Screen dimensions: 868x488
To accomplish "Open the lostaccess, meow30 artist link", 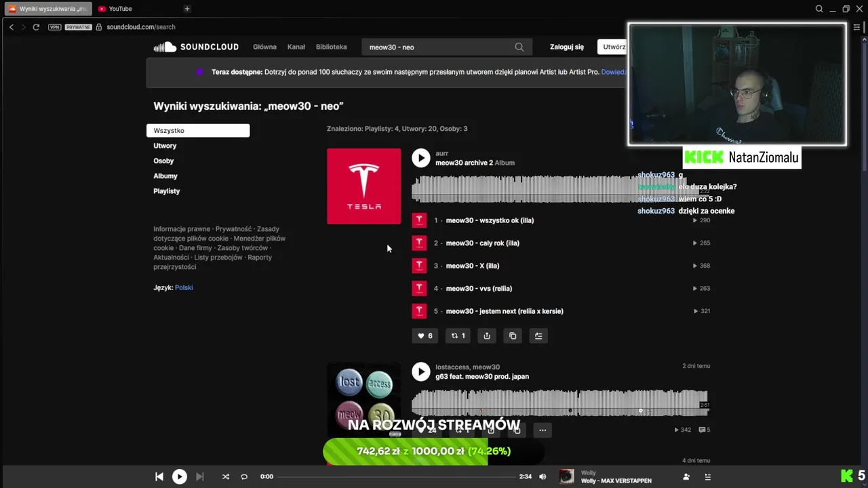I will (x=468, y=367).
